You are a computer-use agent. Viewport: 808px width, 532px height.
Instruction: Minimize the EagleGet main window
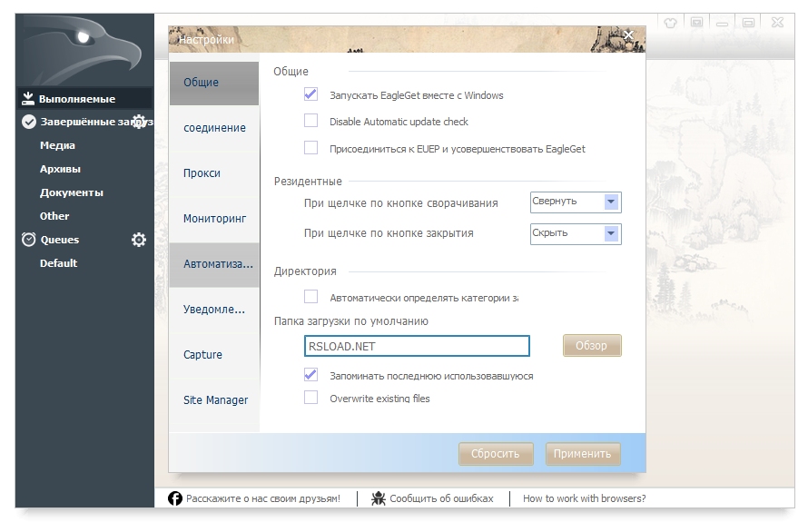click(x=723, y=23)
